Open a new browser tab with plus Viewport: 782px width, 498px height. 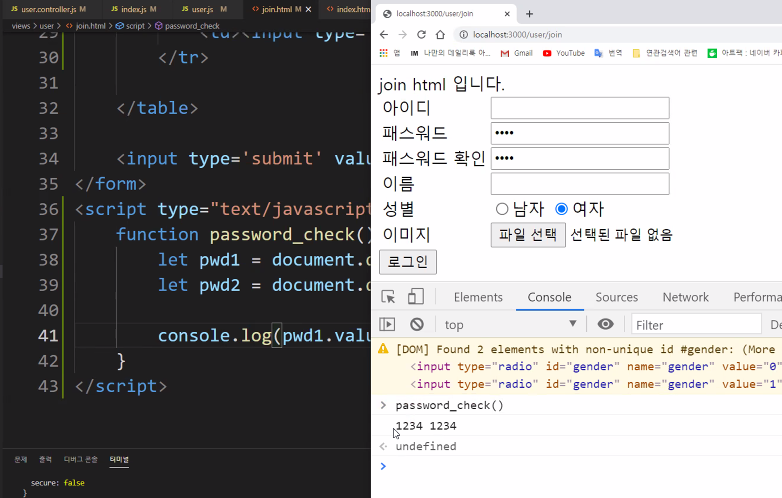pos(530,14)
